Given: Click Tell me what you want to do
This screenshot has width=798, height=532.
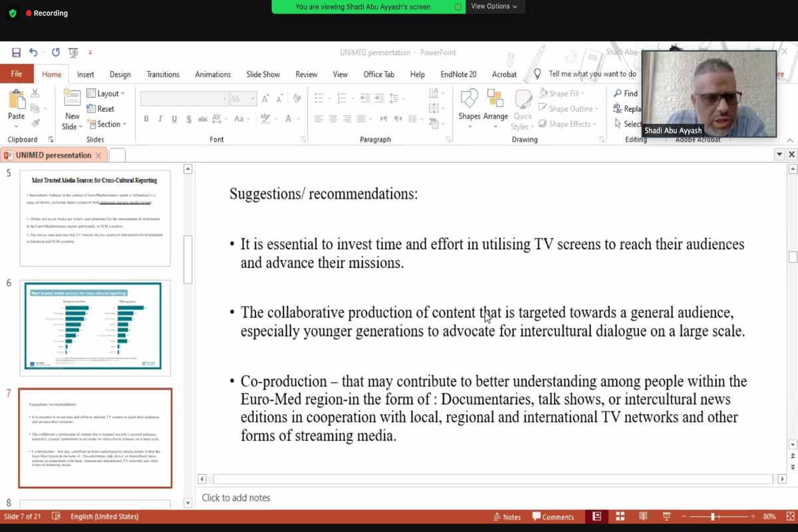Looking at the screenshot, I should point(585,74).
